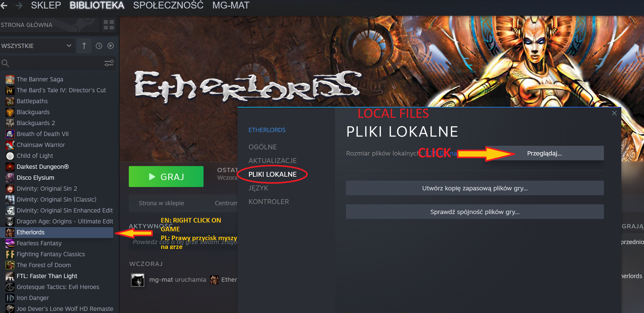Select the OGÓLNE properties tab
644x313 pixels.
click(262, 147)
